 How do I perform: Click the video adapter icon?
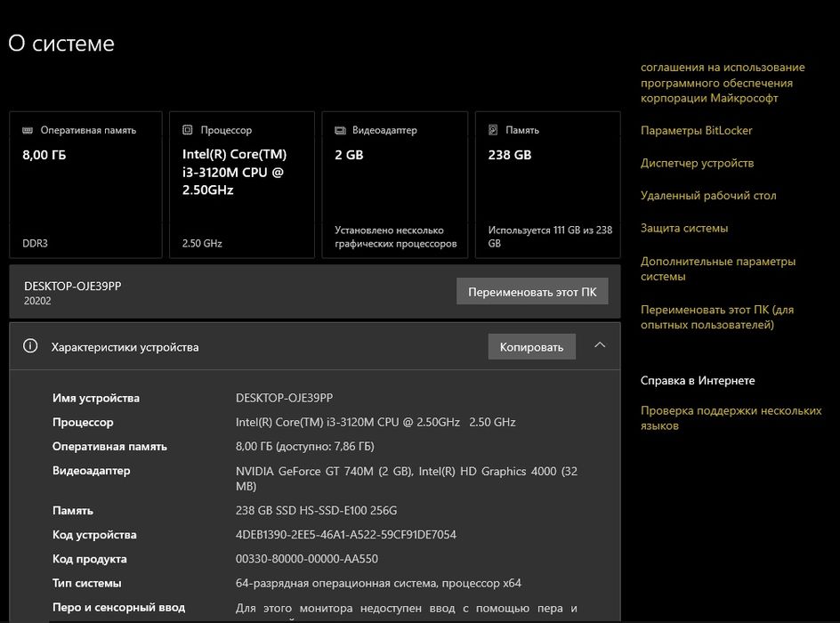tap(340, 130)
